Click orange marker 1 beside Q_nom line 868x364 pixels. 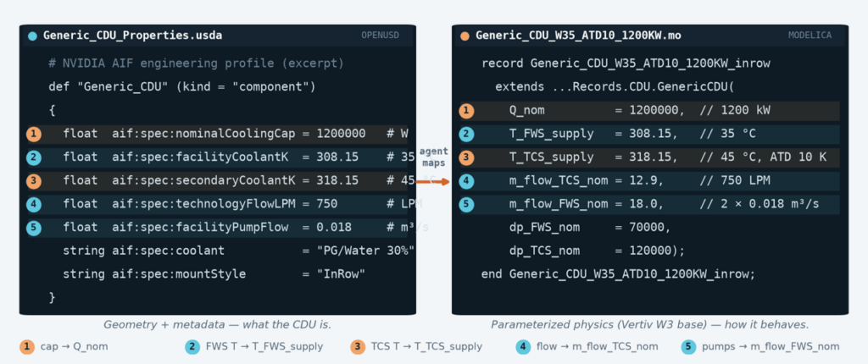(x=467, y=111)
